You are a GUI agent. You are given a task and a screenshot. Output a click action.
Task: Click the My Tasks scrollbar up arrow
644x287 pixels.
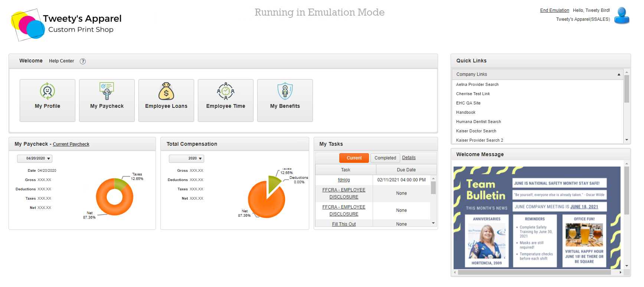433,179
